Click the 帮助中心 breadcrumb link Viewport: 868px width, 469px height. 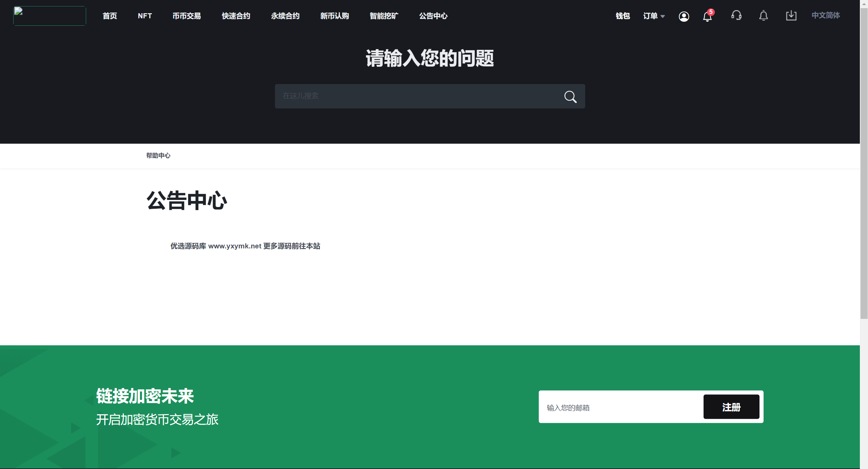(158, 156)
